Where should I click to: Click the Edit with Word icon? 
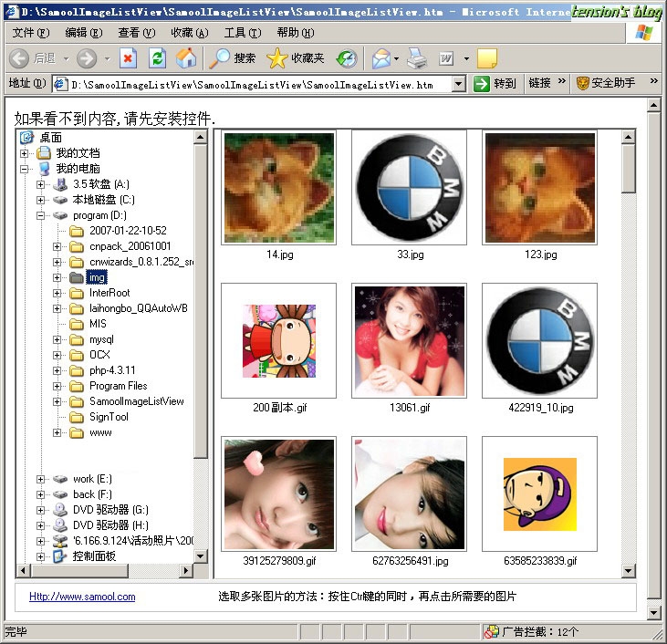click(x=446, y=58)
